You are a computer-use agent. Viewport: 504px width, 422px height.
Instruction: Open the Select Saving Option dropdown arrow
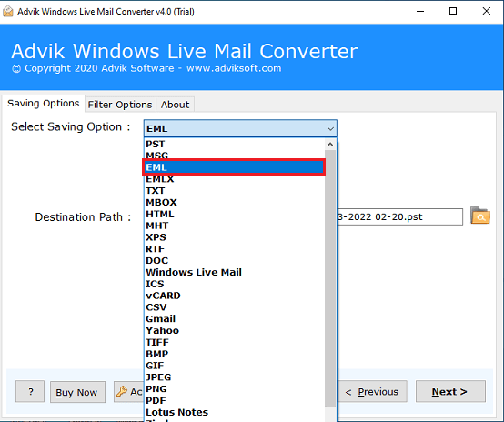[x=330, y=128]
